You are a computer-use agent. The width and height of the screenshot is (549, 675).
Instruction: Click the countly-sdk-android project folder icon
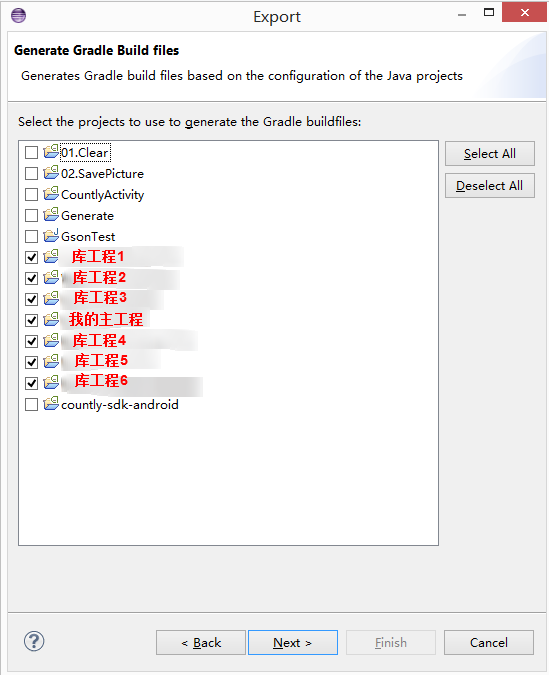51,404
